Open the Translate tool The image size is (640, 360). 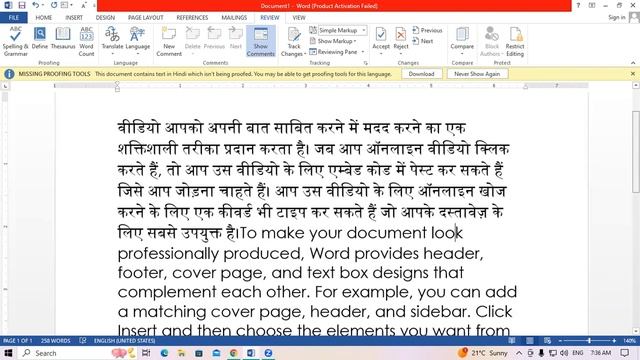point(112,41)
